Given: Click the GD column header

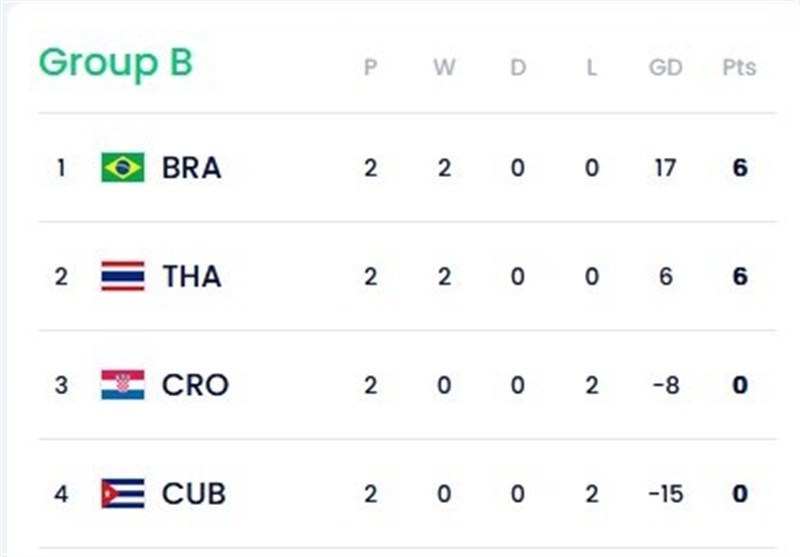Looking at the screenshot, I should pos(665,68).
